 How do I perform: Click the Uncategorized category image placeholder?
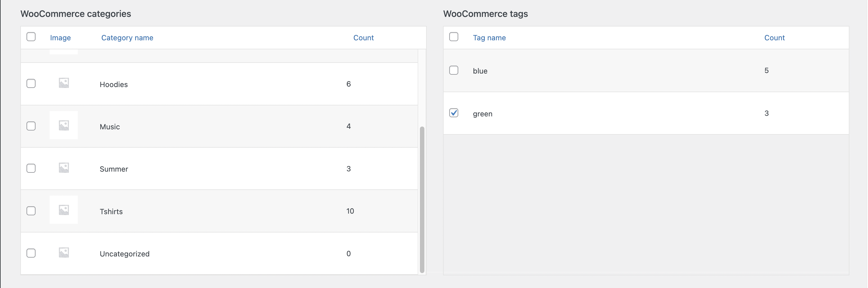click(64, 252)
